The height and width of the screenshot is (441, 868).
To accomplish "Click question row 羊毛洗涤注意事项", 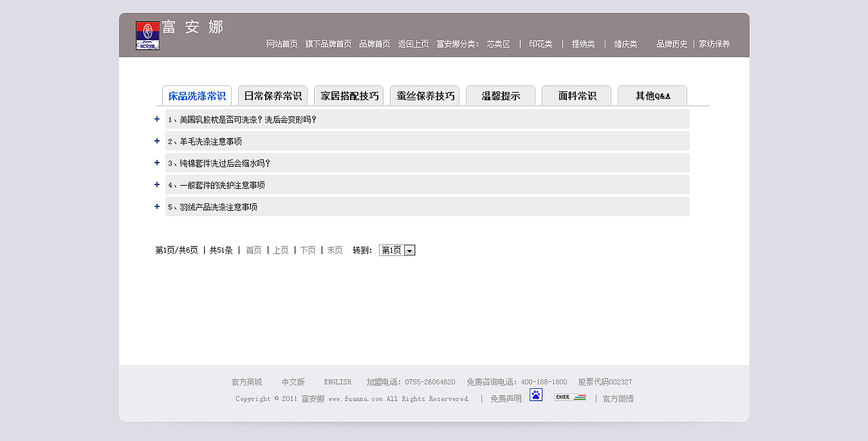I will (427, 141).
